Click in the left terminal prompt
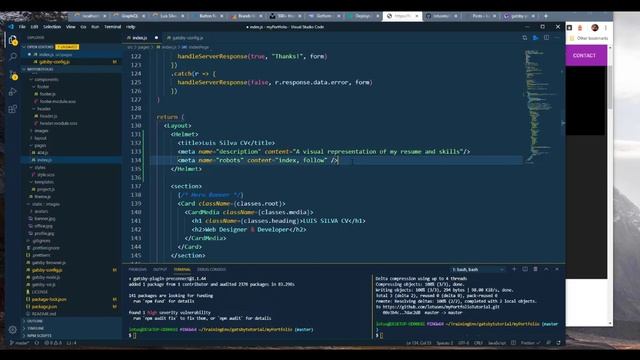 tap(135, 336)
